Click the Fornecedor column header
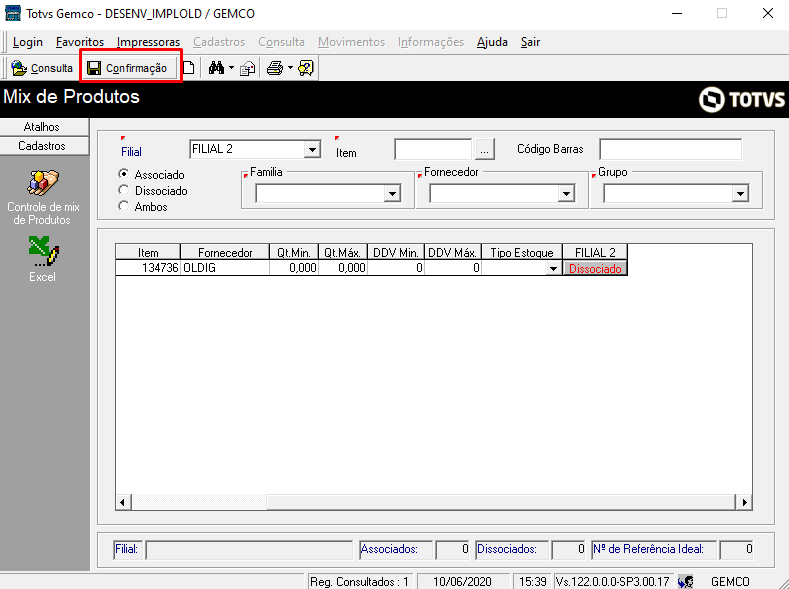The image size is (789, 589). click(225, 253)
